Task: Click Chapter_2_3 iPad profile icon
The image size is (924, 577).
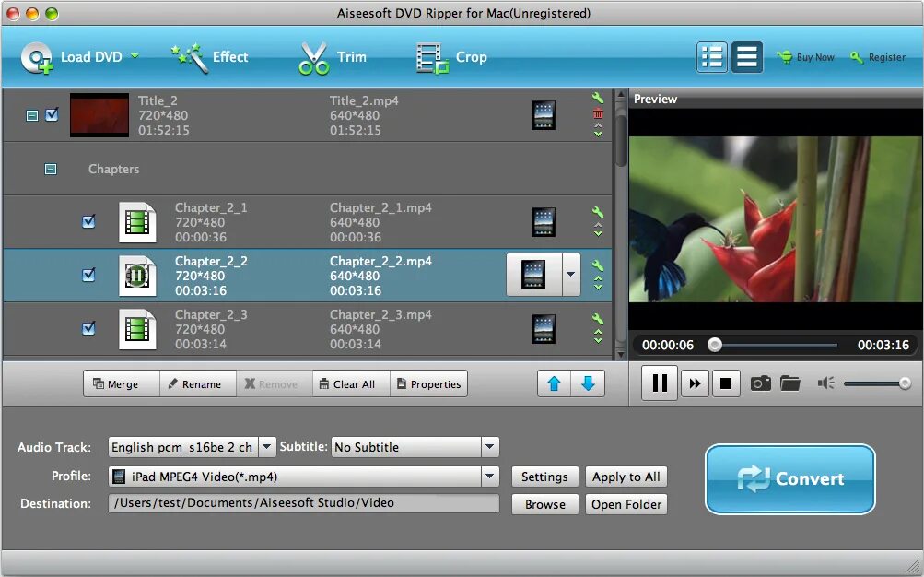Action: 544,329
